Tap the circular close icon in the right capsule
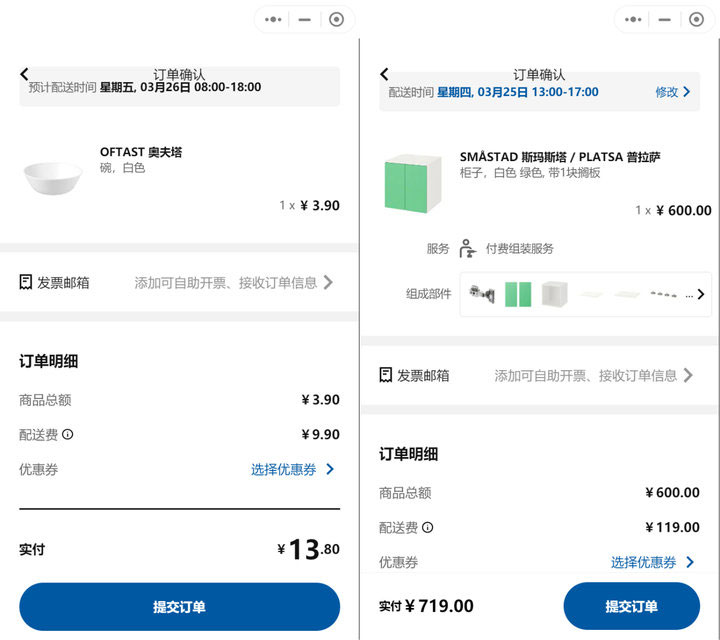 (696, 19)
